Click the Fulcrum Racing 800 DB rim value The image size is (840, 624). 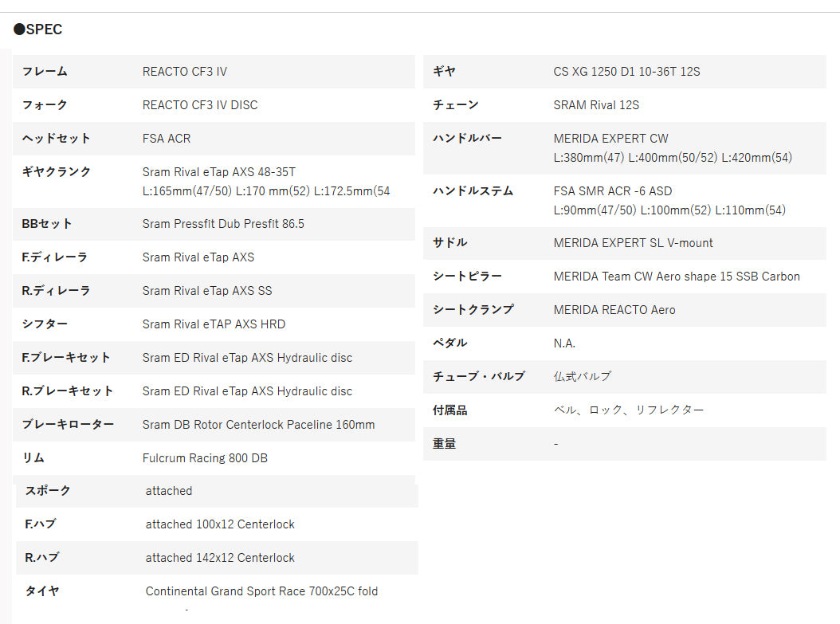pos(205,458)
